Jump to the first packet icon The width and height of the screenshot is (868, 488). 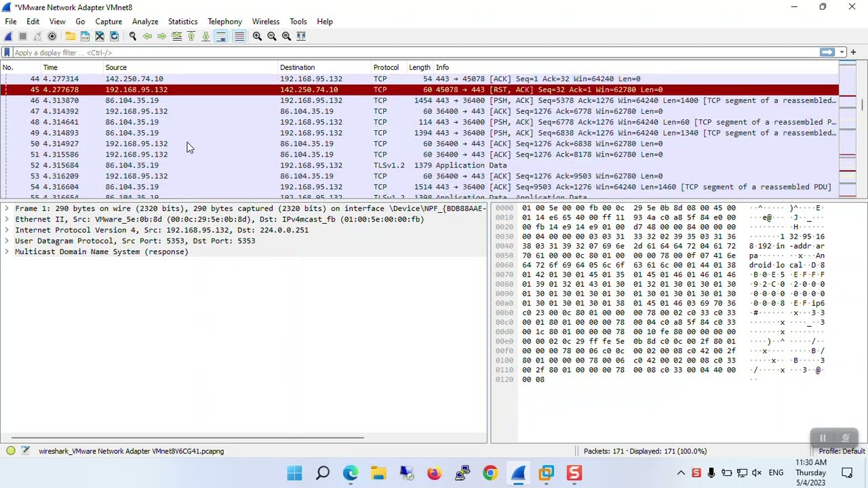click(191, 37)
